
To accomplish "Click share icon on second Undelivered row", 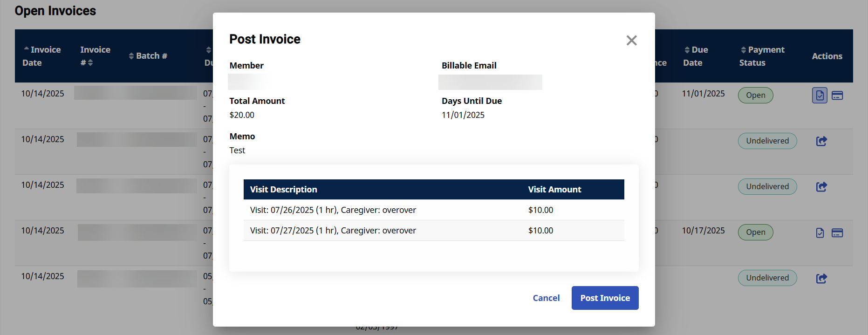I will click(821, 187).
